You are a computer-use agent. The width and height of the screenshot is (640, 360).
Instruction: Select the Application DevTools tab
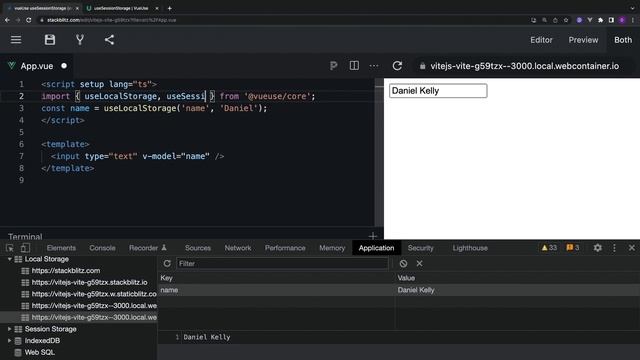point(376,248)
